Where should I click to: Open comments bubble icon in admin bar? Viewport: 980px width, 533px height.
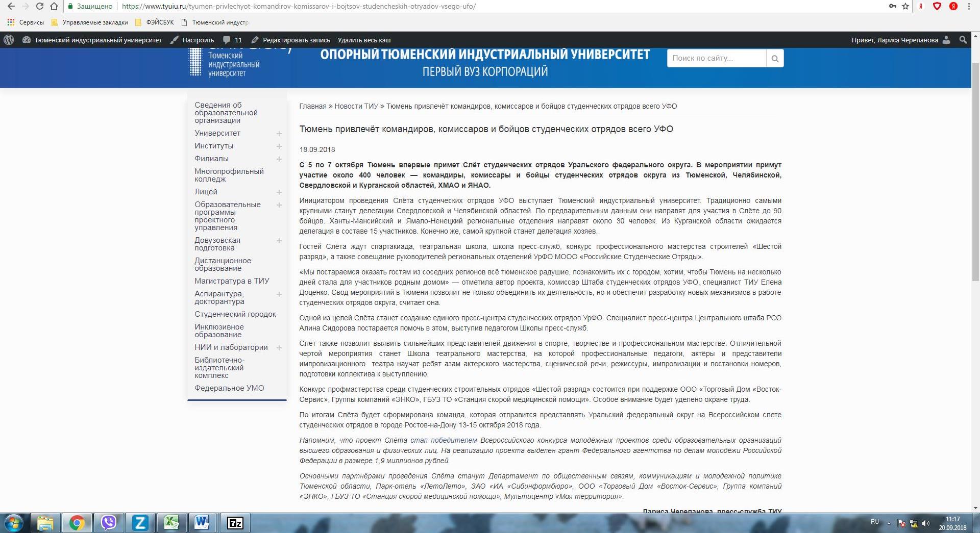coord(227,40)
